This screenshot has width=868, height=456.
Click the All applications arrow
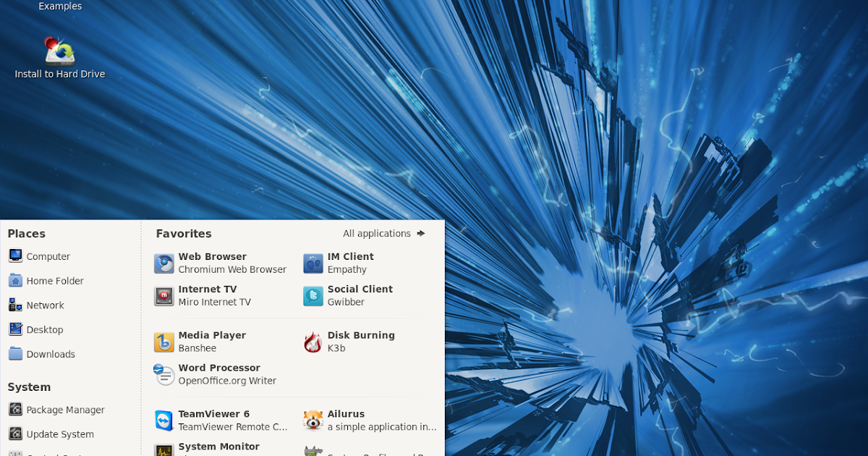(421, 233)
